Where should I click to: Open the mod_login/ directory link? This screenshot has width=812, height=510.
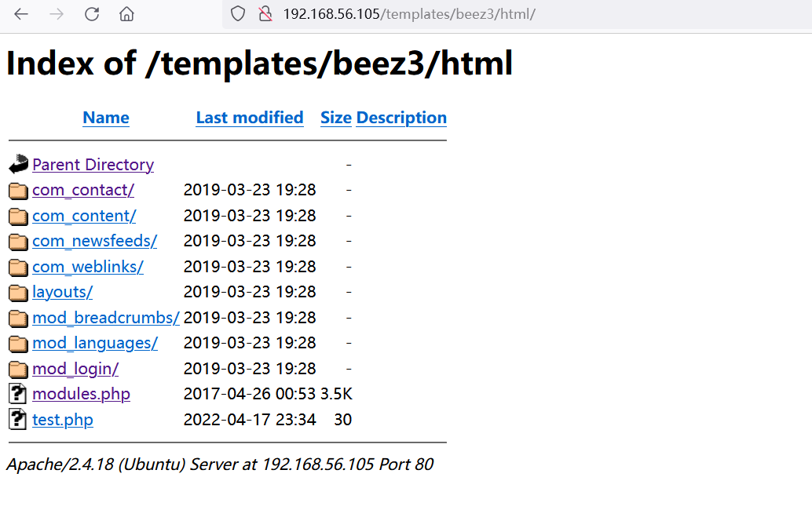tap(75, 369)
